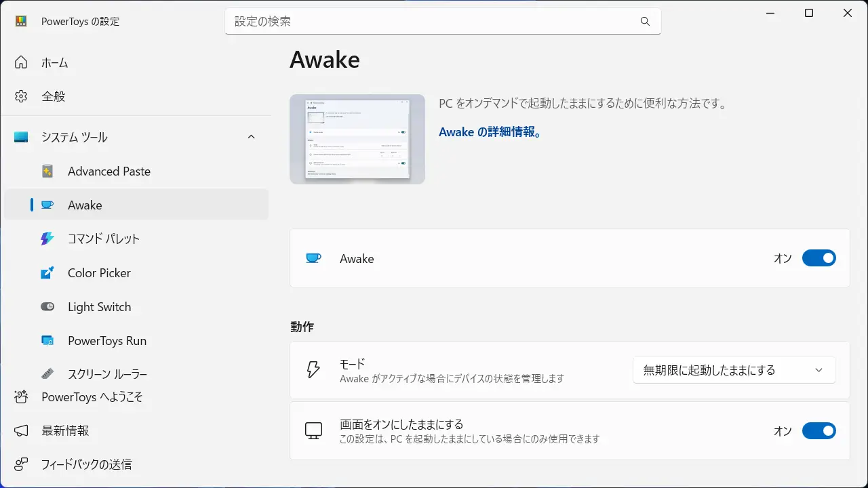Toggle 画面をオンにしたままにする switch
868x488 pixels.
(x=819, y=431)
